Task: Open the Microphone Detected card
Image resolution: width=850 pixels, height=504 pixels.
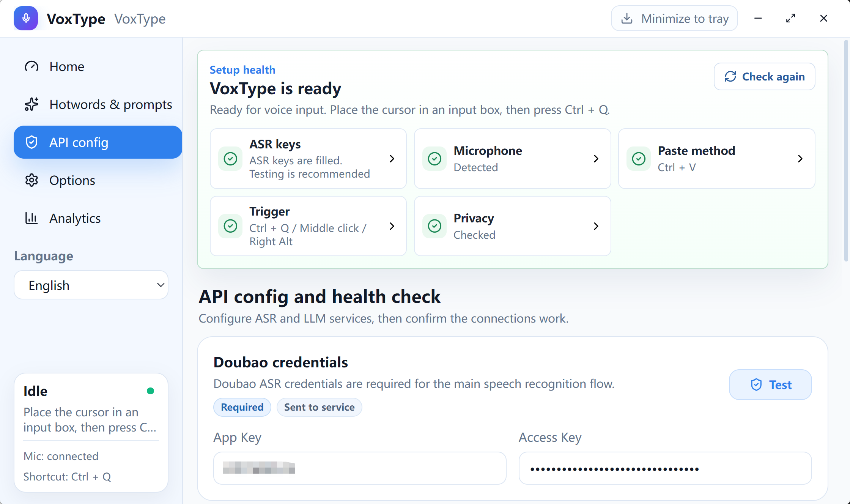Action: pos(512,159)
